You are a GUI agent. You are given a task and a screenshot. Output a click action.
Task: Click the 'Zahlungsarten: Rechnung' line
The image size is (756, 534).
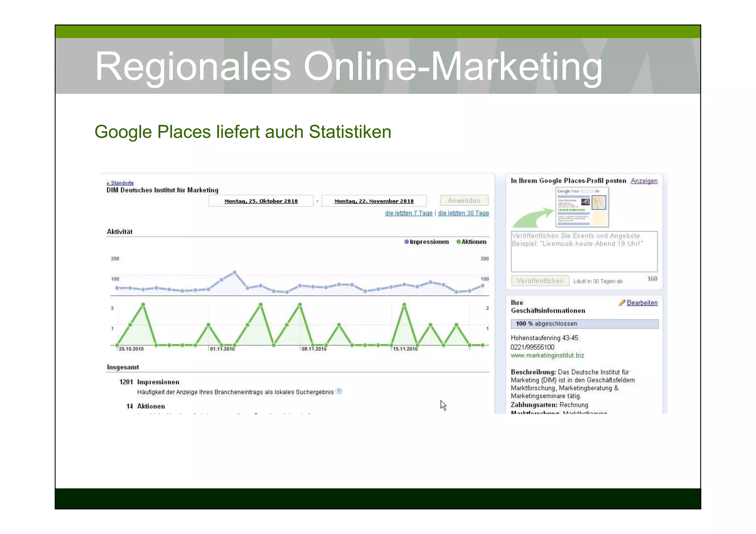point(549,405)
